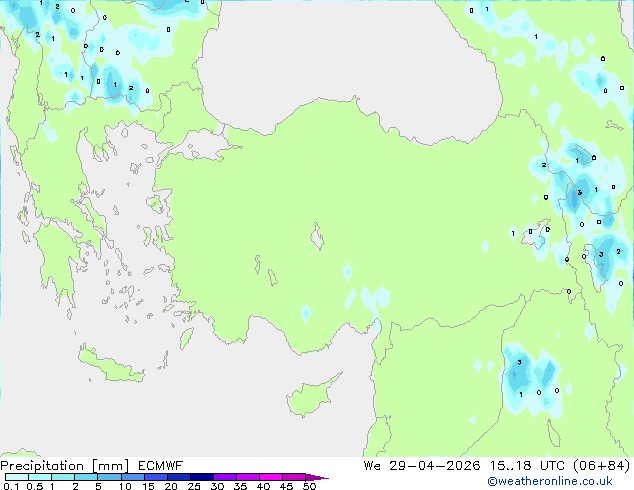Click the "35" legend scale label

click(241, 486)
